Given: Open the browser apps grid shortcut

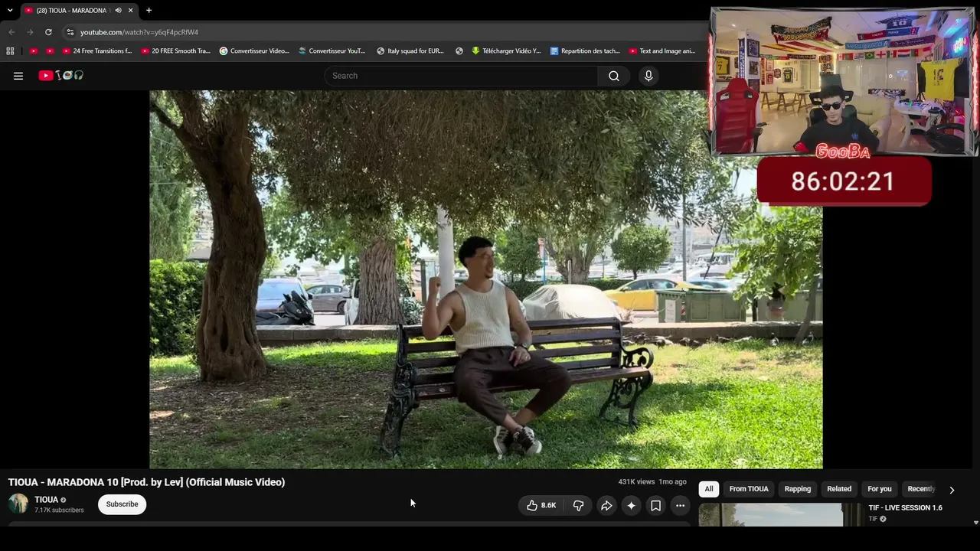Looking at the screenshot, I should (x=10, y=51).
